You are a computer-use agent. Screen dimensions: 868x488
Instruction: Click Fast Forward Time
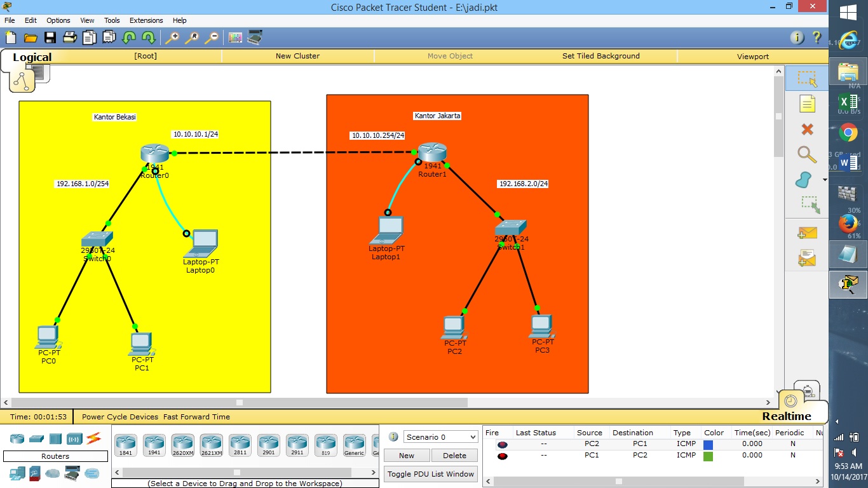pyautogui.click(x=196, y=417)
